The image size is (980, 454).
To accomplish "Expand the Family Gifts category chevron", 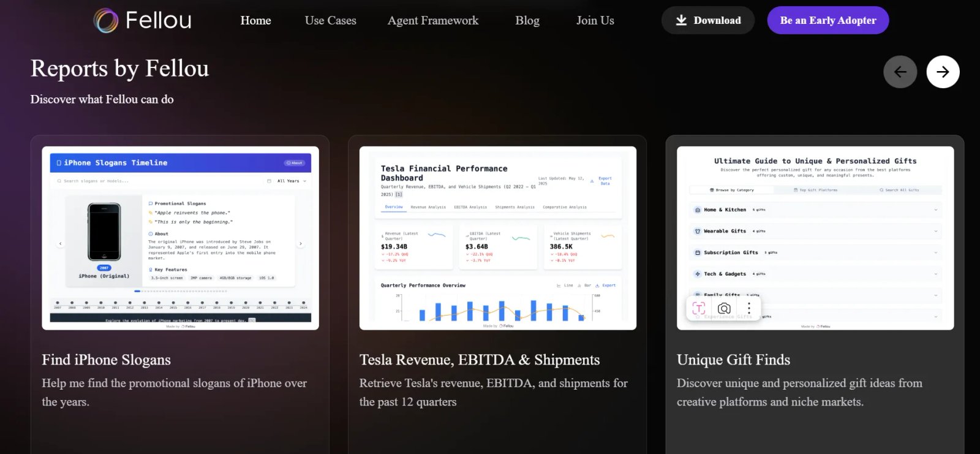I will (935, 295).
